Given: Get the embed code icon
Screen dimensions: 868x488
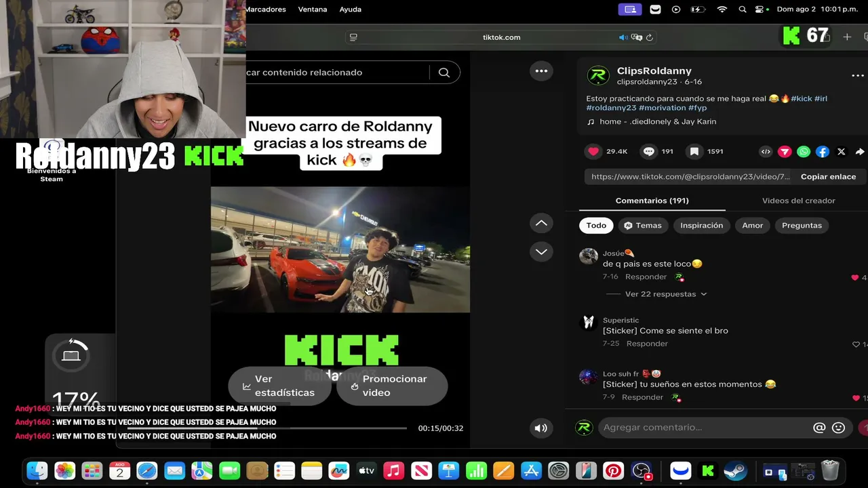Looking at the screenshot, I should [766, 152].
